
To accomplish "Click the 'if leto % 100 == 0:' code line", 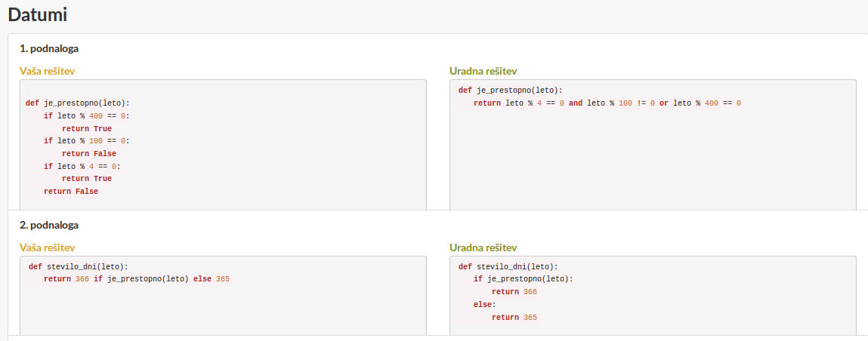I will pyautogui.click(x=87, y=141).
